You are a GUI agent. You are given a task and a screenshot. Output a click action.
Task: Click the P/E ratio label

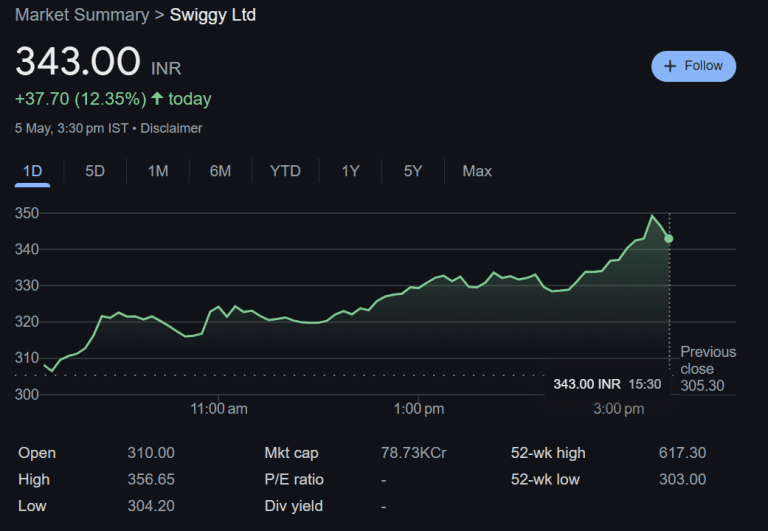294,479
